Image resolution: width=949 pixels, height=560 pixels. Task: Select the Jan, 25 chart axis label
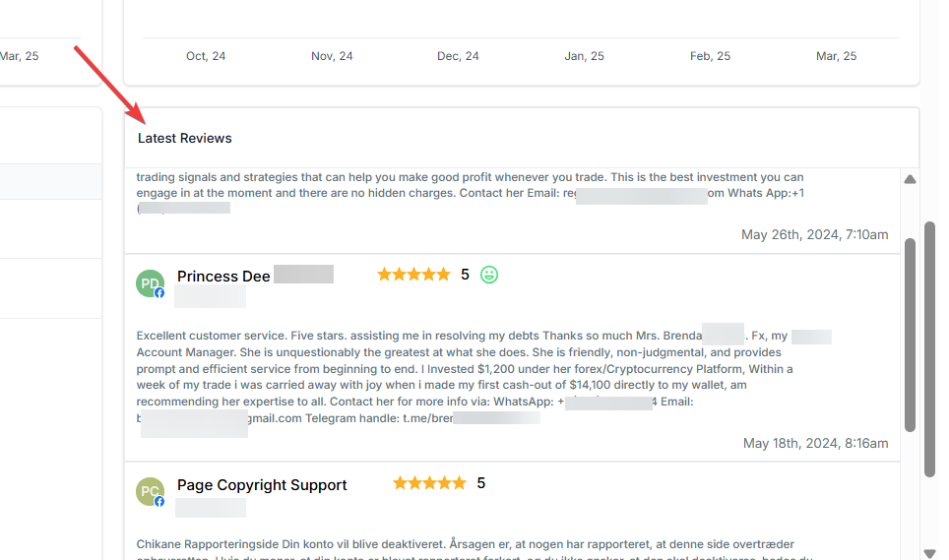[x=585, y=56]
